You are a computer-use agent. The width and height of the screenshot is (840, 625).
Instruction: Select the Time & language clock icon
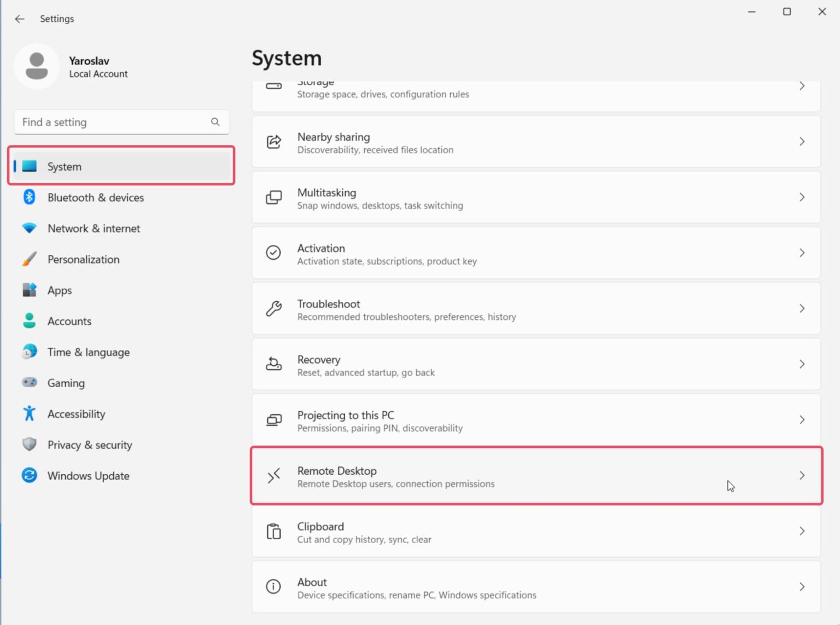(30, 352)
